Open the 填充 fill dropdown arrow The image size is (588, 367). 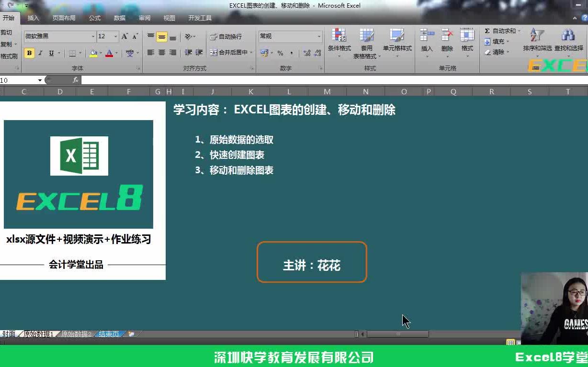pyautogui.click(x=508, y=41)
